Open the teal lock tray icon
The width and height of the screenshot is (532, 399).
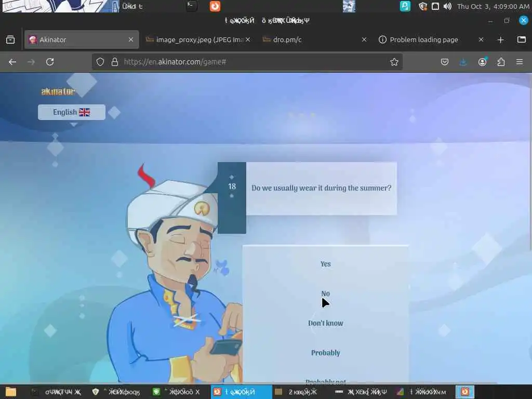click(405, 6)
